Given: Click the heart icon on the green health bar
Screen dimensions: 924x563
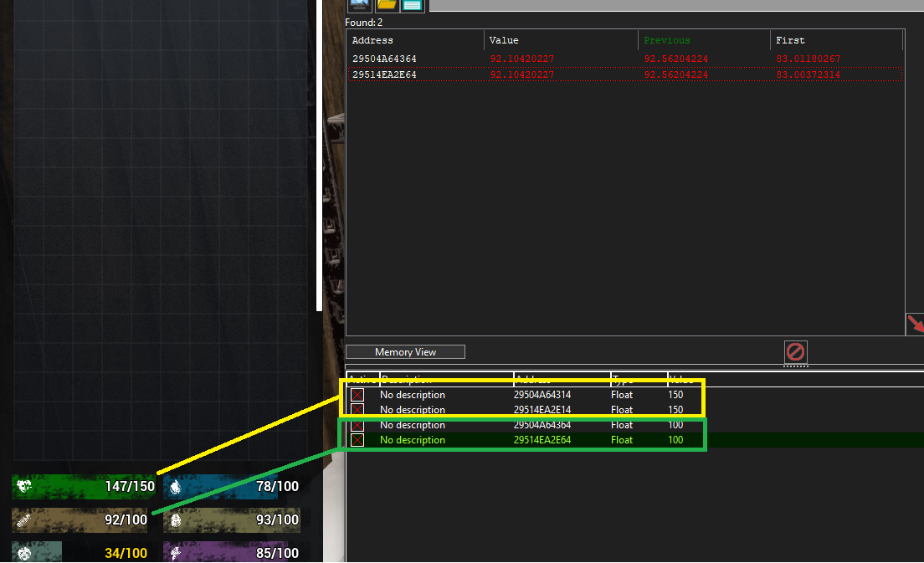Looking at the screenshot, I should click(x=24, y=486).
